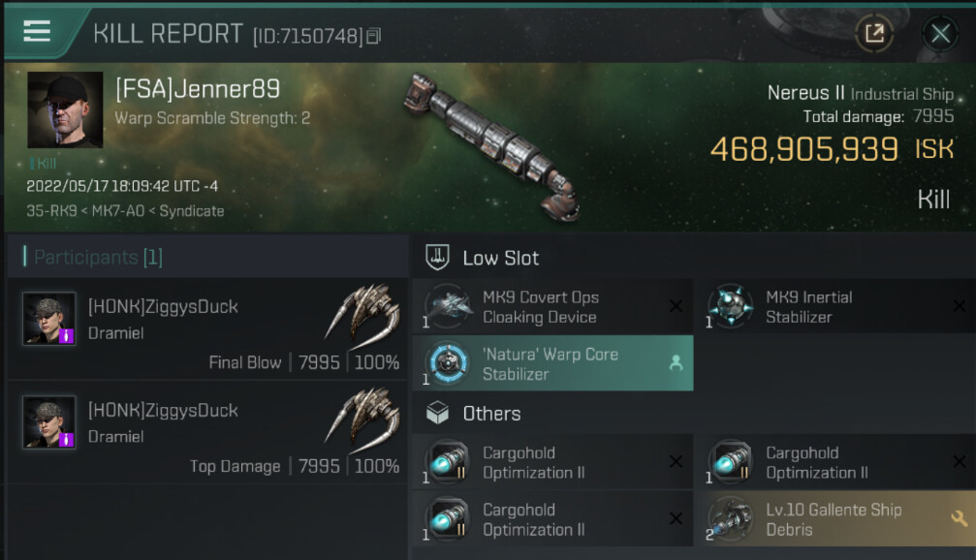The height and width of the screenshot is (560, 976).
Task: Click the Others cube icon
Action: point(437,413)
